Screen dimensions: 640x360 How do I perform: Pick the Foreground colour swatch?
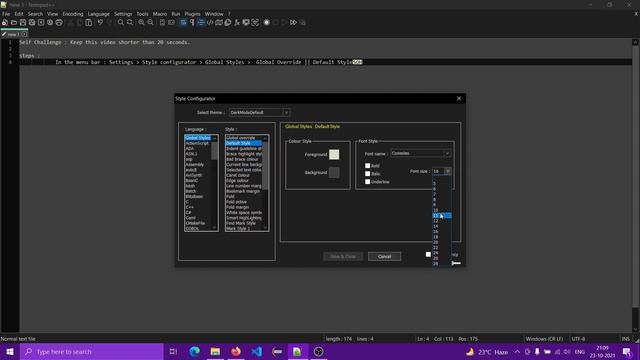[334, 154]
